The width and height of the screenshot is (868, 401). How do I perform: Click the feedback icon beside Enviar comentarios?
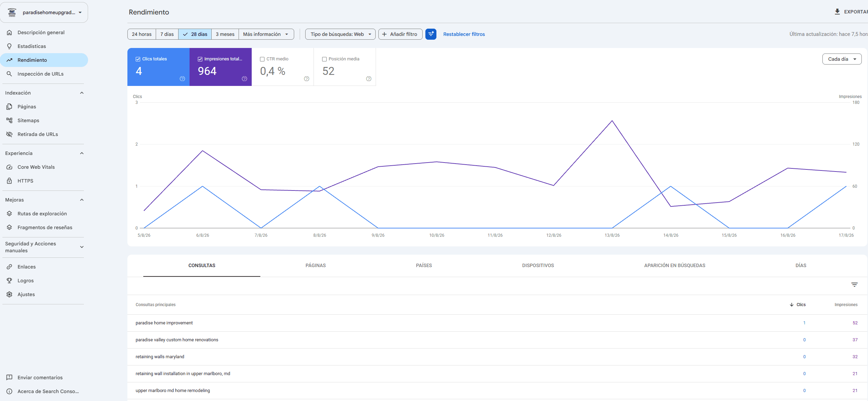point(9,378)
